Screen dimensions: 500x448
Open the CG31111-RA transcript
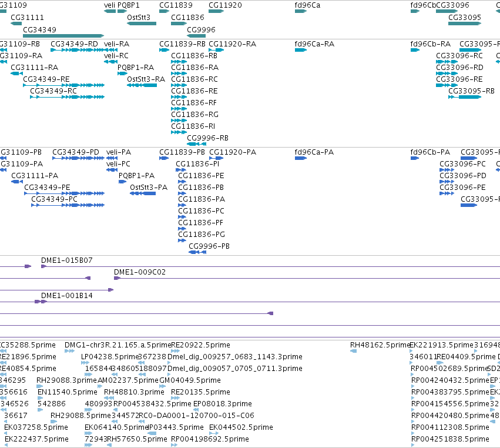click(35, 68)
